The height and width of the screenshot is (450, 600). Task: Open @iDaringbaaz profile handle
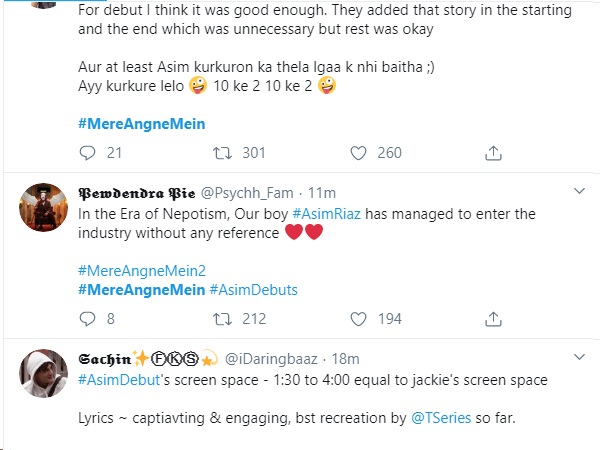tap(271, 359)
